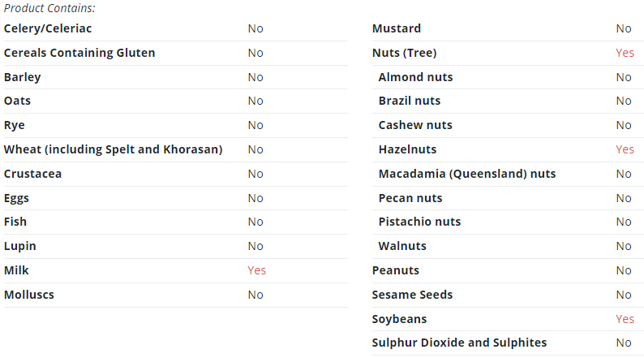Click the No value next to Lupin
The height and width of the screenshot is (358, 644).
[x=255, y=246]
